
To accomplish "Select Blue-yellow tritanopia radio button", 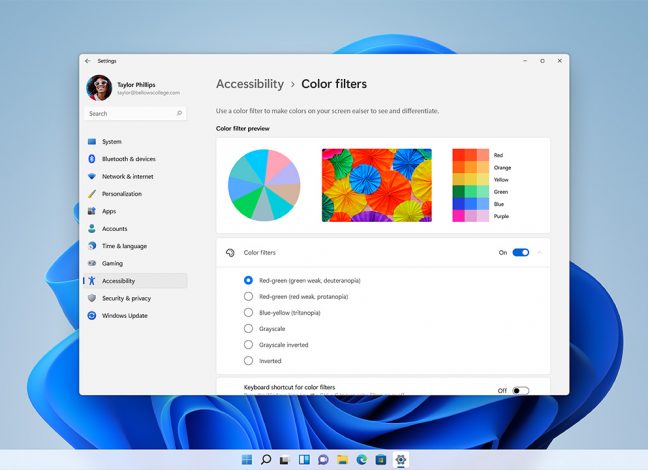I will click(248, 313).
